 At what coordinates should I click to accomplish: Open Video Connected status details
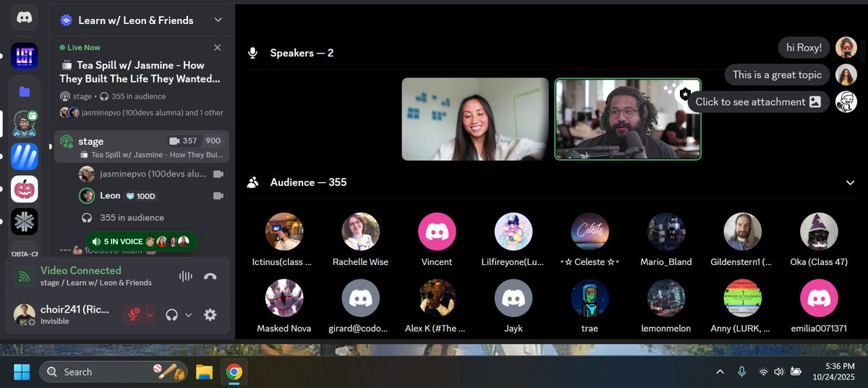click(x=81, y=270)
